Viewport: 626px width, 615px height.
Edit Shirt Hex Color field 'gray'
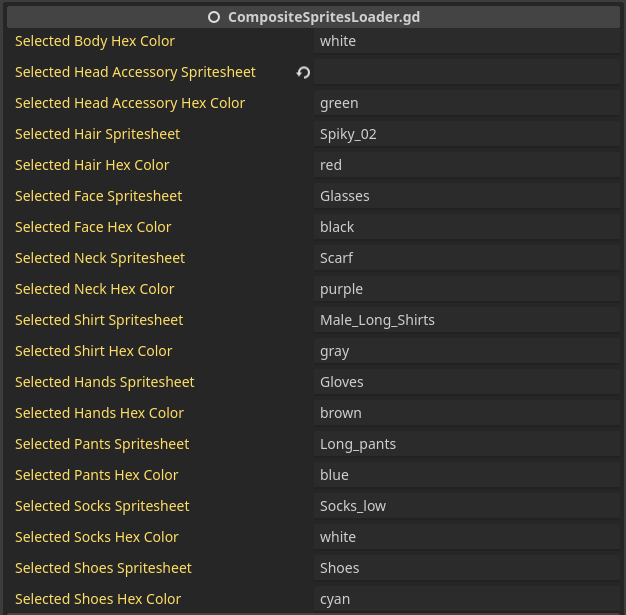(467, 351)
